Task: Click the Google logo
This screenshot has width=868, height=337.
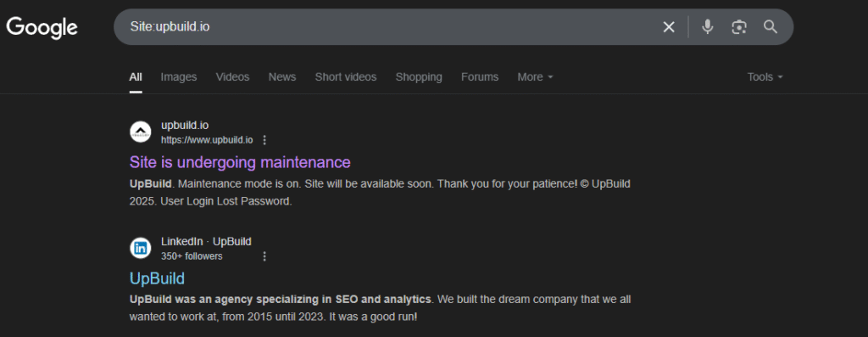Action: pyautogui.click(x=42, y=28)
